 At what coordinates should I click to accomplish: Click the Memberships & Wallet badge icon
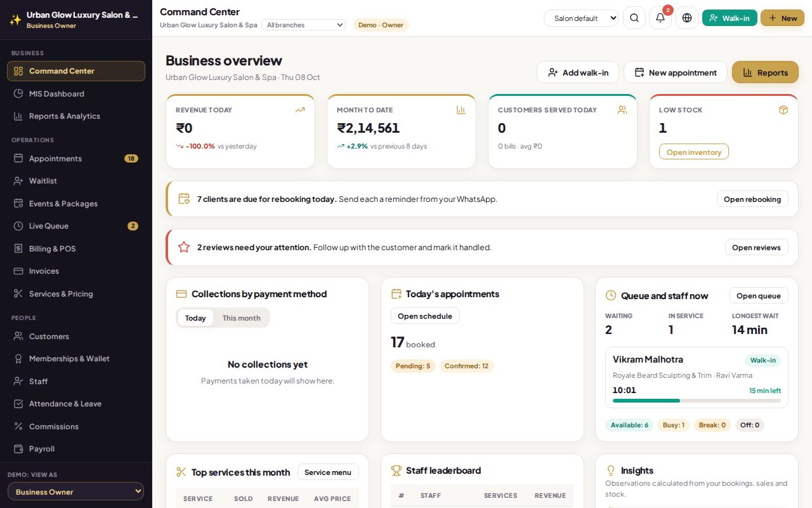[18, 359]
